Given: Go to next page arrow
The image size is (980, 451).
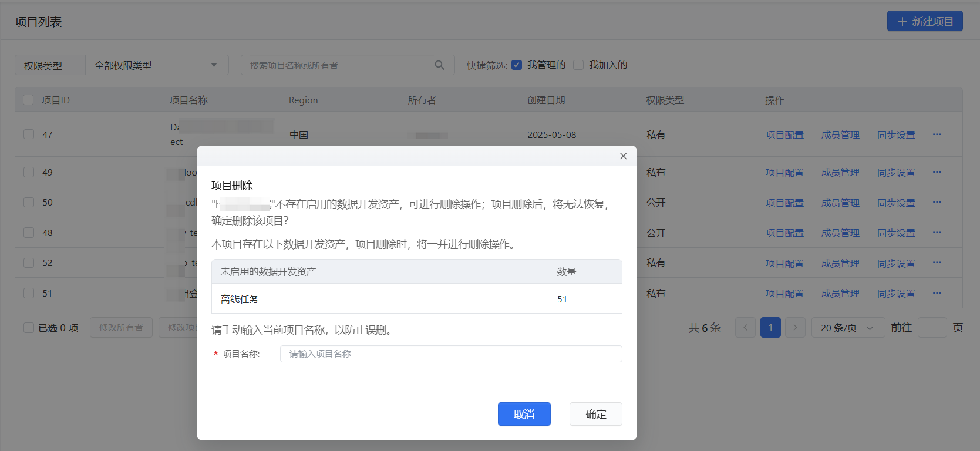Looking at the screenshot, I should click(x=795, y=328).
